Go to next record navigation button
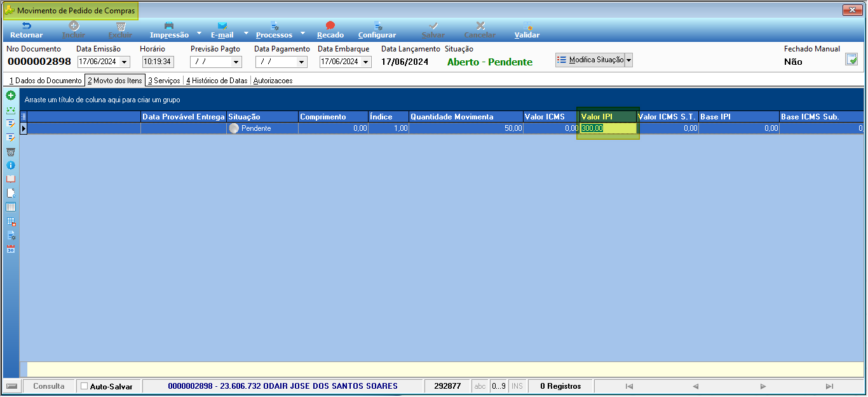The image size is (868, 397). pos(763,386)
